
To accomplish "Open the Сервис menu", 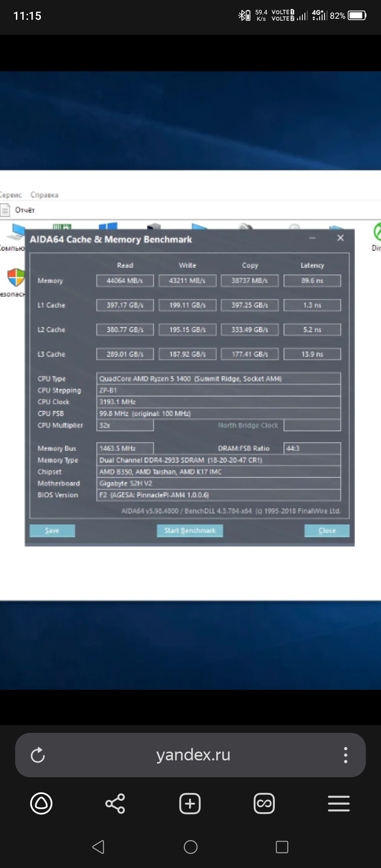I will [11, 195].
